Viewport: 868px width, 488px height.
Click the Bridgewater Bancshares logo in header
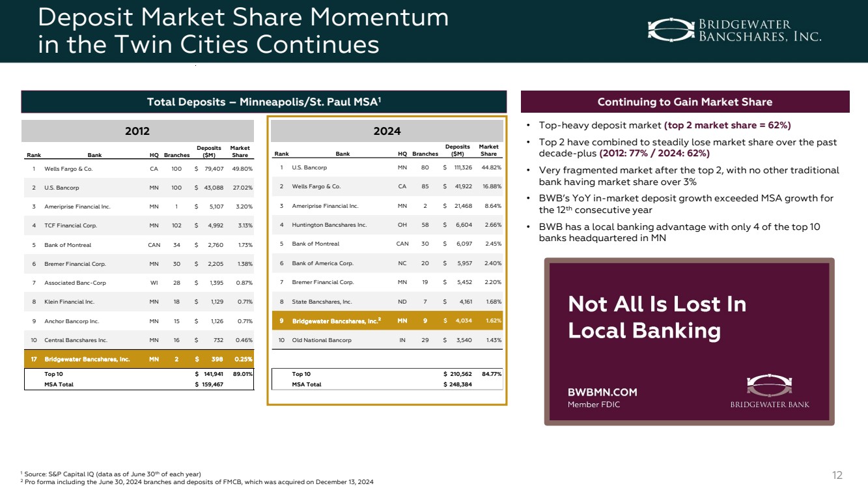click(735, 29)
